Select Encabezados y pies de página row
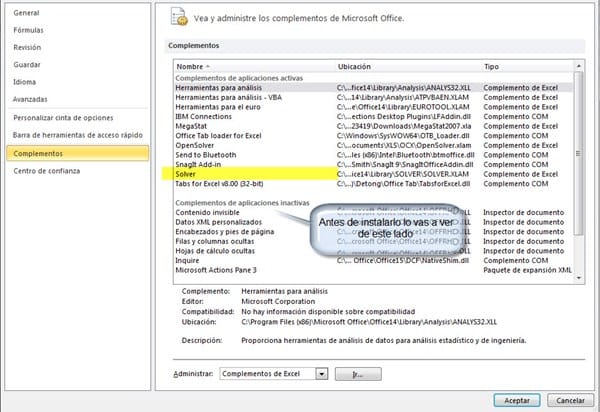This screenshot has height=412, width=600. 373,232
